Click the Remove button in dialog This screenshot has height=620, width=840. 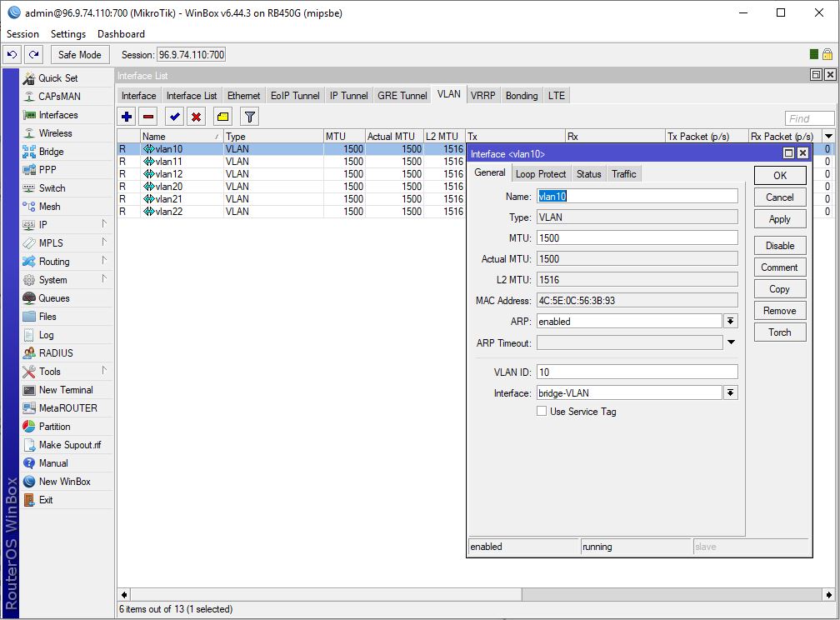(780, 311)
